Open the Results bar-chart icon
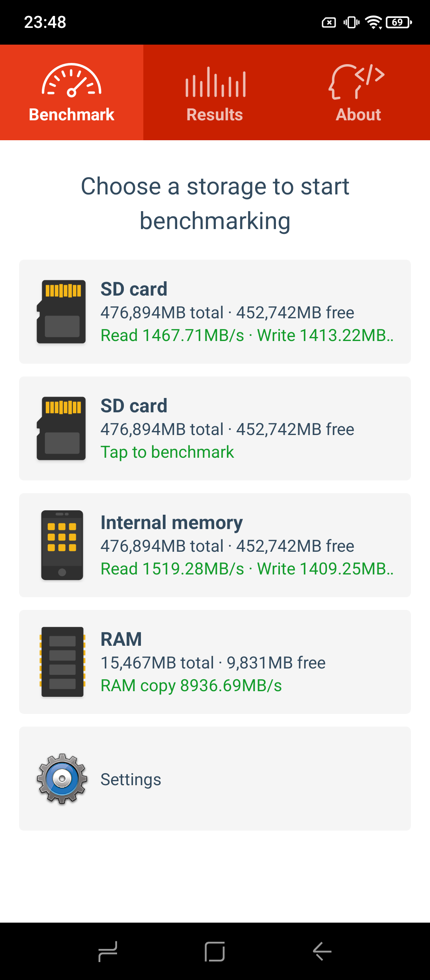The width and height of the screenshot is (430, 980). click(215, 82)
